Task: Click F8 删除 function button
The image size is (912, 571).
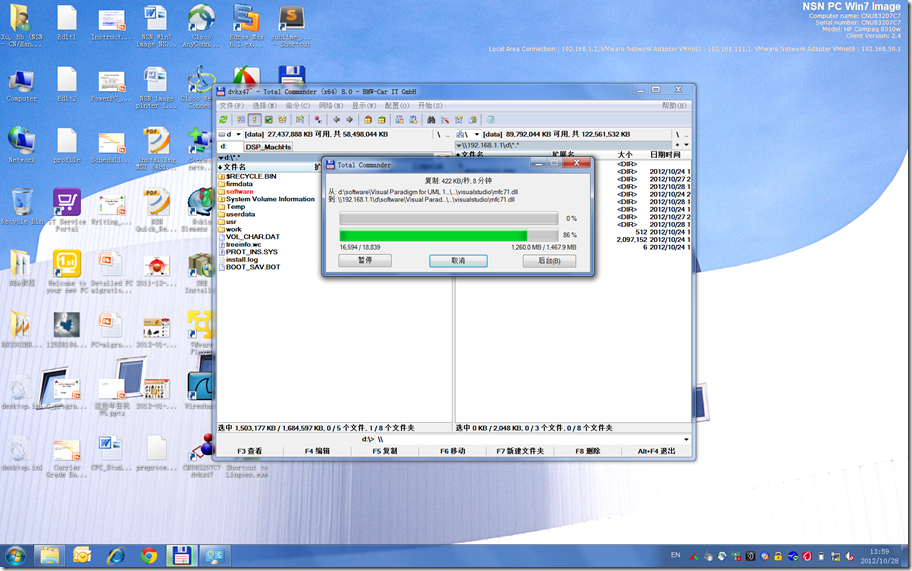Action: pyautogui.click(x=587, y=451)
